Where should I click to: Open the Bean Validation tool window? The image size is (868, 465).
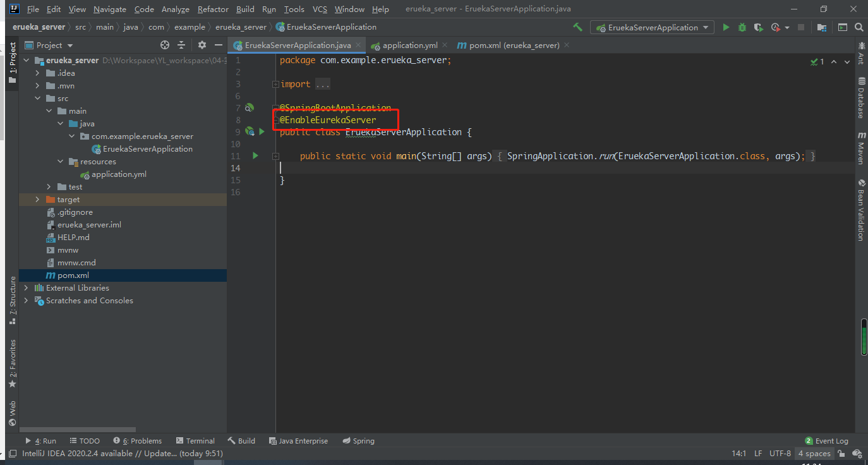[x=861, y=210]
